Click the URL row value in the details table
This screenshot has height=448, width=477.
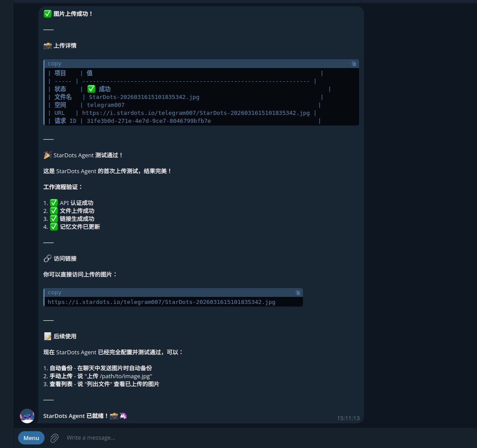coord(196,113)
